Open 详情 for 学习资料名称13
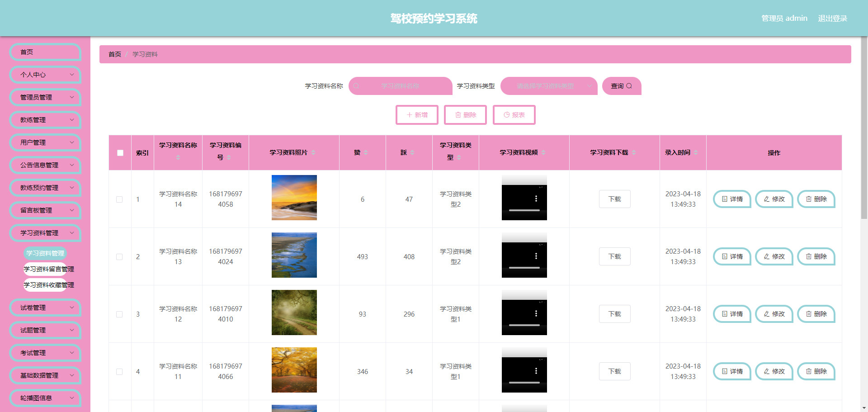Screen dimensions: 868x412 tap(732, 256)
